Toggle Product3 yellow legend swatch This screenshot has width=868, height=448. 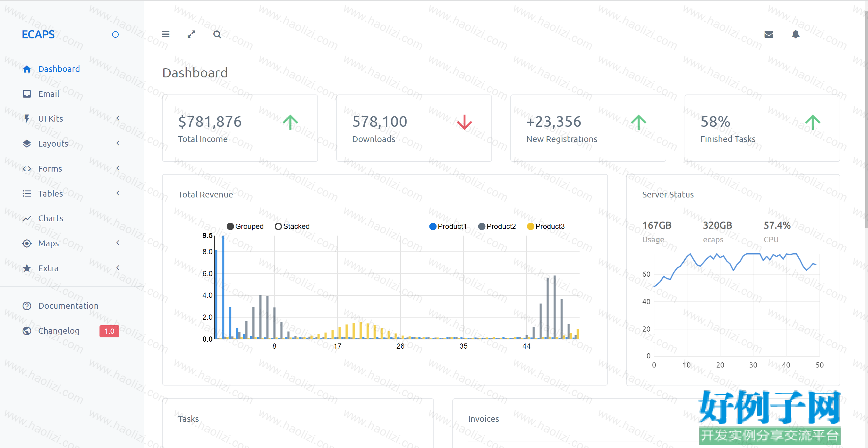click(x=530, y=226)
